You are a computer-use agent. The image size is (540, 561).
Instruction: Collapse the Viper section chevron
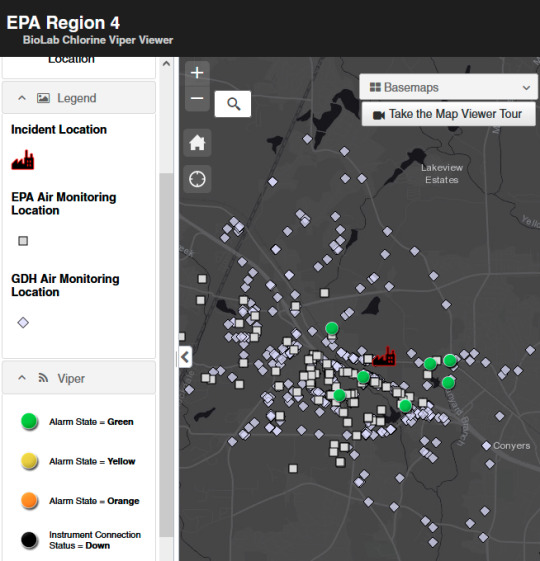(x=22, y=378)
